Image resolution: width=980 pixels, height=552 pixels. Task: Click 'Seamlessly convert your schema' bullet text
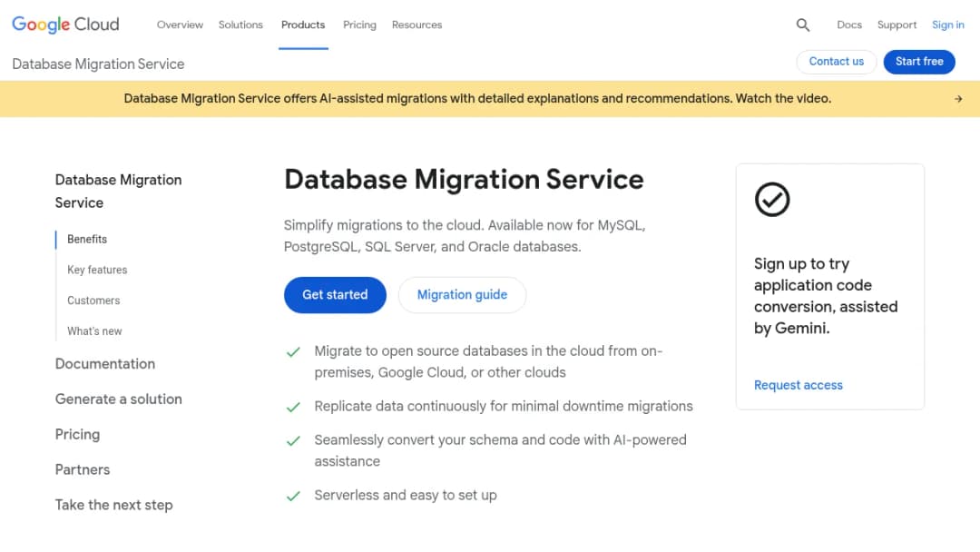point(500,450)
